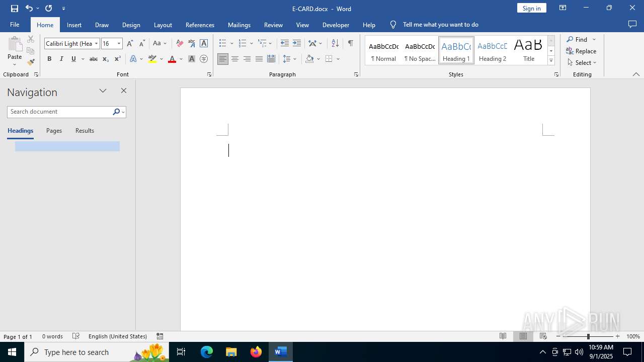
Task: Switch to the Insert tab
Action: click(74, 25)
